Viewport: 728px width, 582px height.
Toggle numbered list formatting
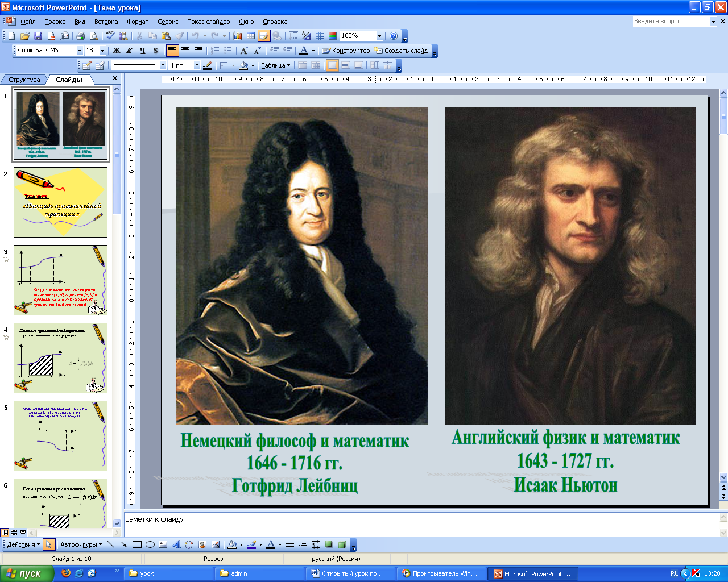(215, 51)
